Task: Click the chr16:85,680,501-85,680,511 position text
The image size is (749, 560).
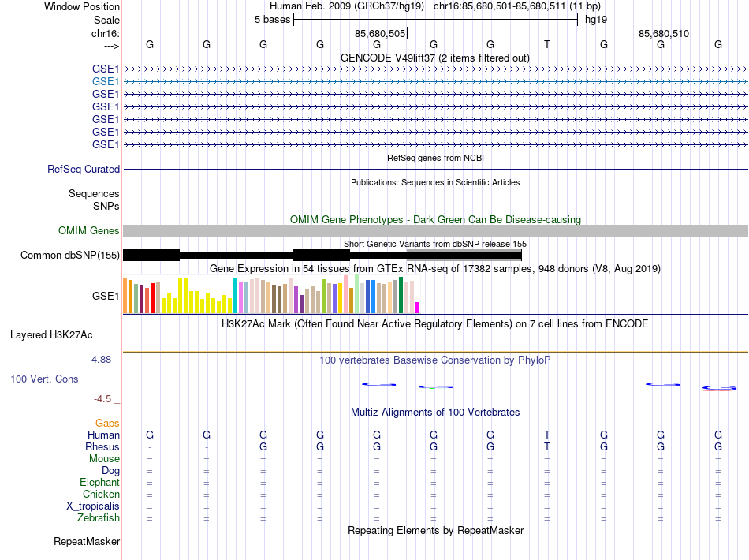Action: 500,6
